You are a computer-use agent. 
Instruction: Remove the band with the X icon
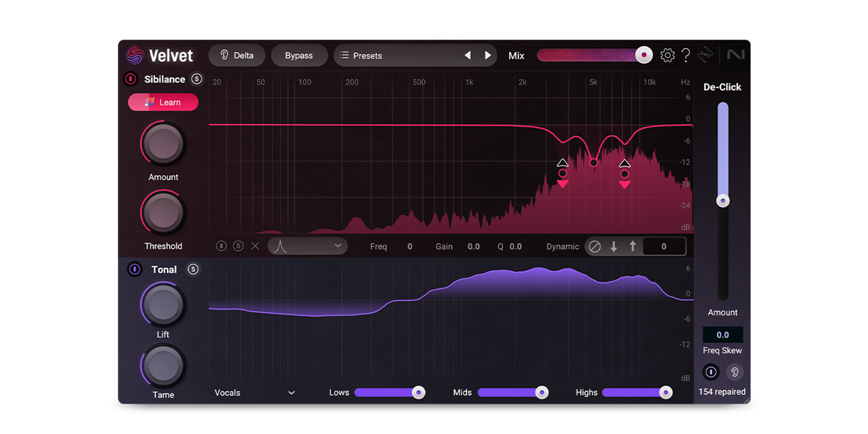click(255, 246)
